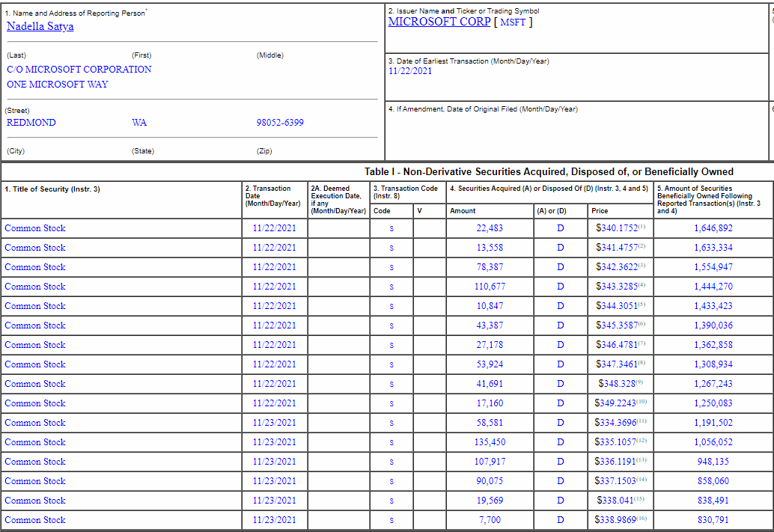Click the price $348.328 cell
Screen dimensions: 774x532
[x=616, y=384]
